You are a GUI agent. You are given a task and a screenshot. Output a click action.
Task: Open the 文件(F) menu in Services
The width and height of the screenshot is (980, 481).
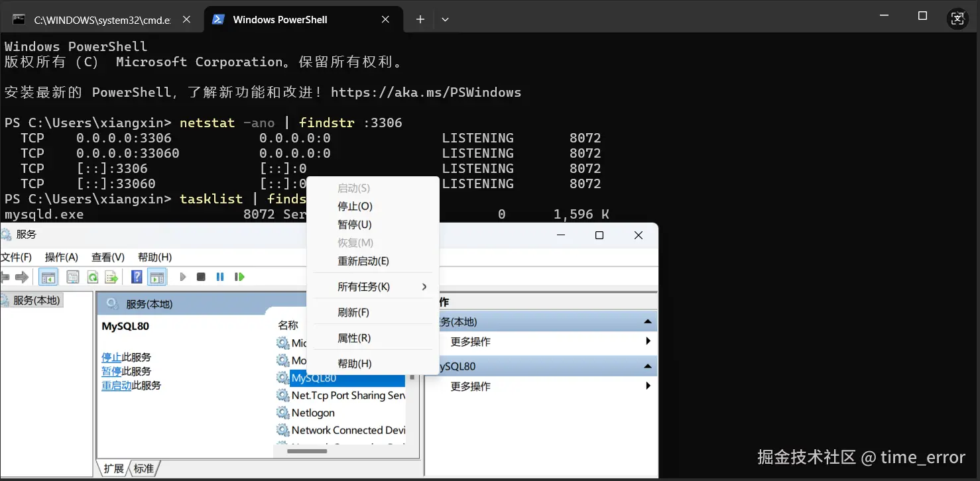(16, 257)
